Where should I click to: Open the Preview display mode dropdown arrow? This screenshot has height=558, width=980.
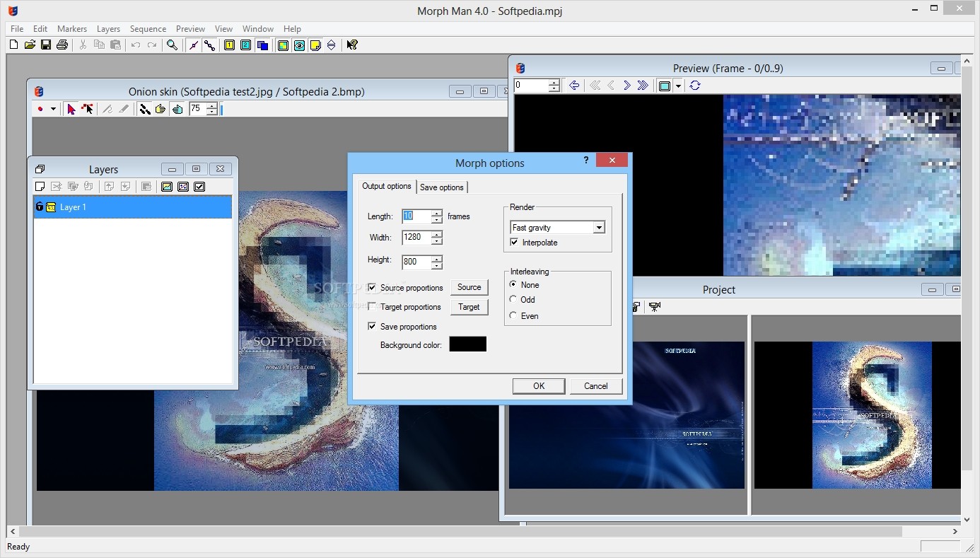(x=678, y=86)
